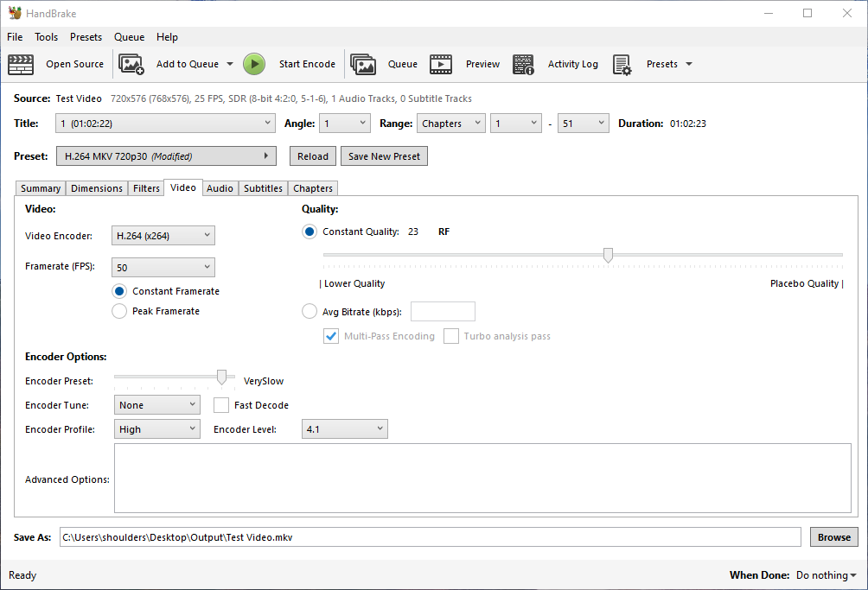The height and width of the screenshot is (590, 868).
Task: Click the Browse button
Action: pyautogui.click(x=833, y=537)
